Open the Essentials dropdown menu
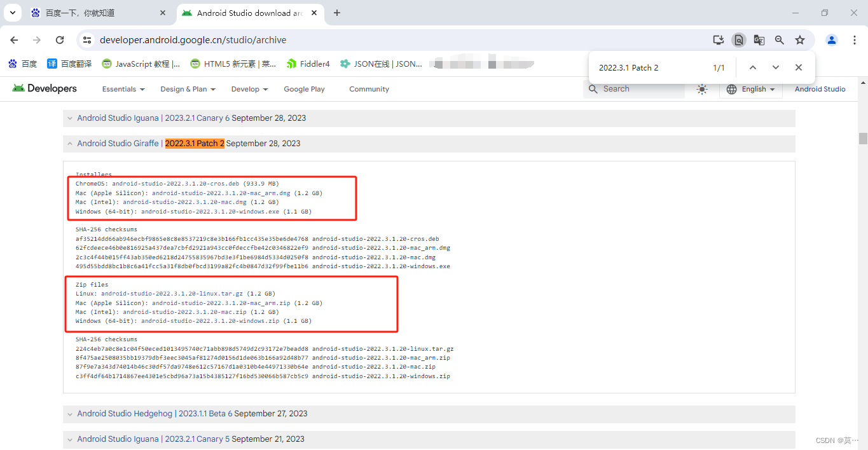868x450 pixels. (123, 89)
